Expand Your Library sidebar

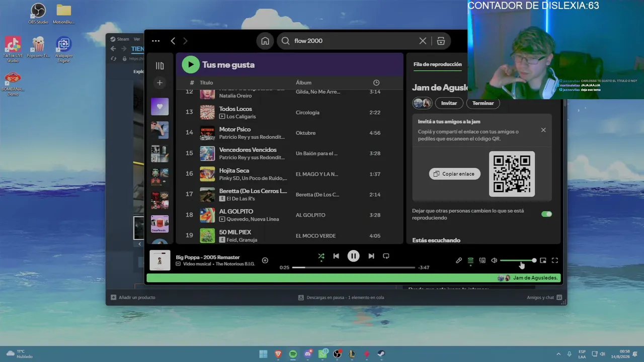[x=159, y=66]
